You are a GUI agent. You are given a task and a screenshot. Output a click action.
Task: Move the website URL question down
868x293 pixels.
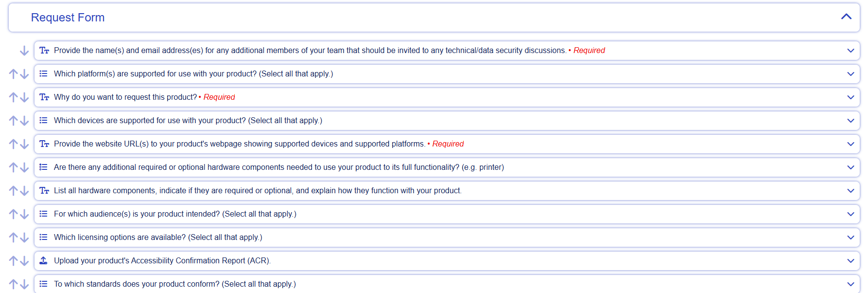tap(24, 144)
